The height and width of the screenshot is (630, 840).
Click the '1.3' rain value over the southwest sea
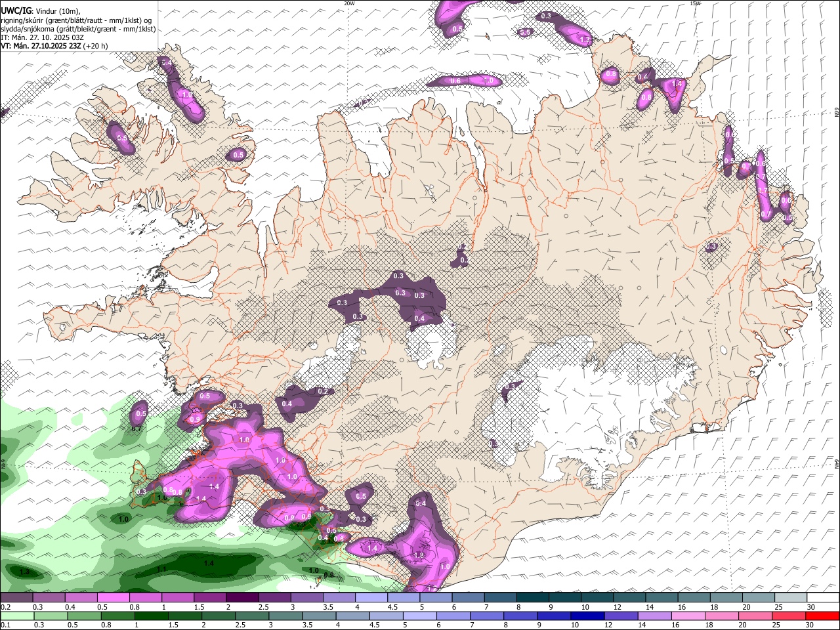coord(24,572)
